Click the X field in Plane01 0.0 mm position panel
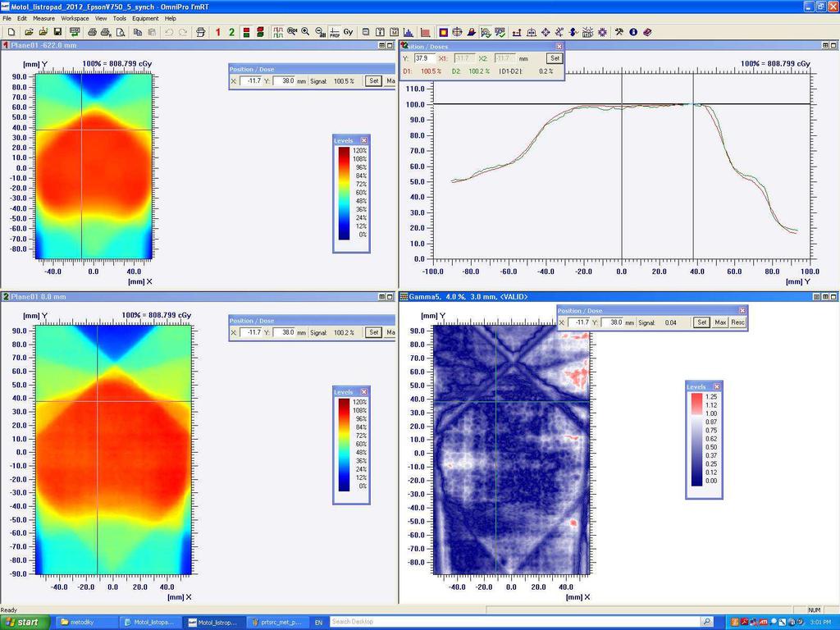The image size is (840, 630). click(x=251, y=333)
